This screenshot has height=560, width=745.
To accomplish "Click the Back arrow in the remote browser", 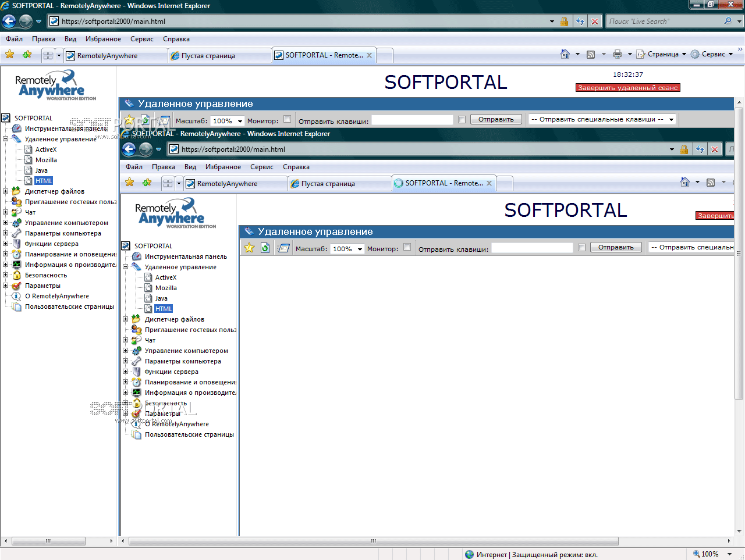I will [x=129, y=149].
